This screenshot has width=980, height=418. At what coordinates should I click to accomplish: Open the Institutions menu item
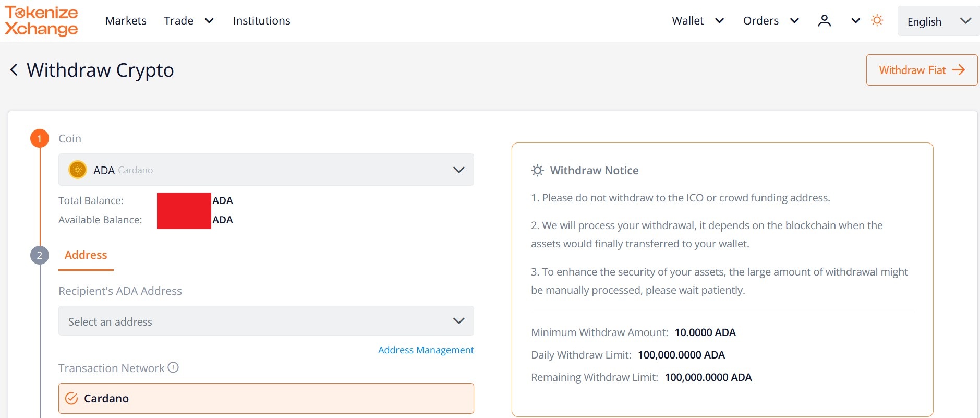point(261,21)
